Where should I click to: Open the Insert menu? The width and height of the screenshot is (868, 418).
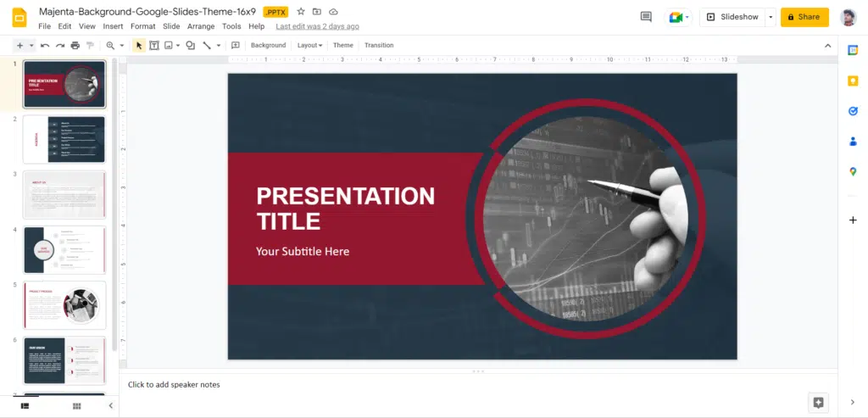113,26
